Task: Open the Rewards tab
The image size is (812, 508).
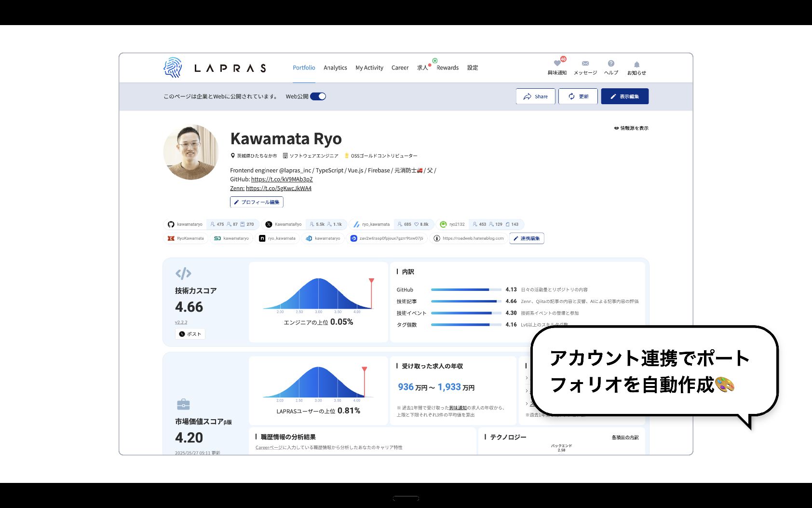Action: (x=447, y=68)
